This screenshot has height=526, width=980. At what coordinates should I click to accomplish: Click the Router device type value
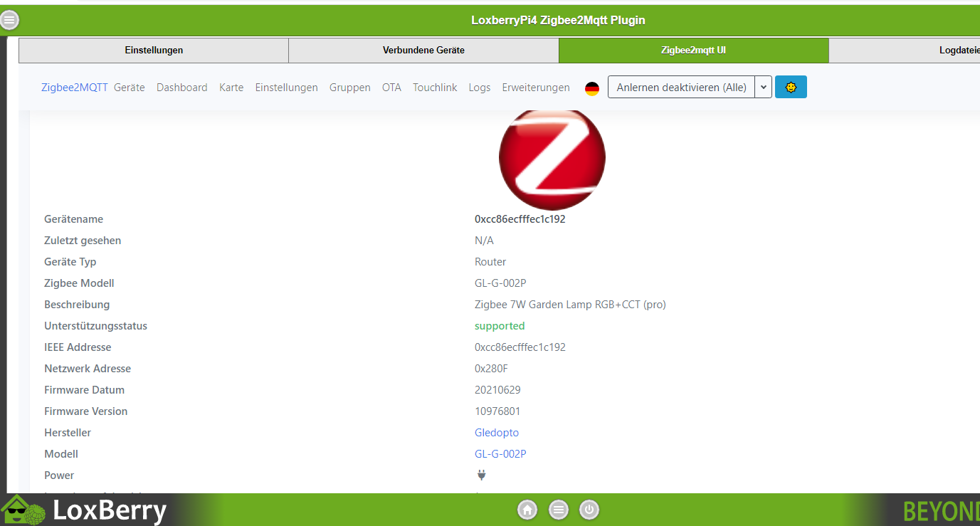(490, 262)
